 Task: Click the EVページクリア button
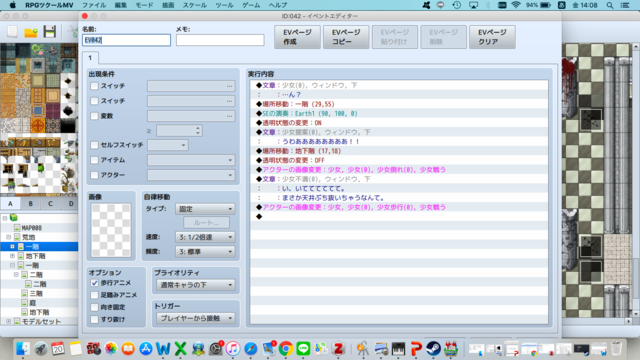click(492, 37)
